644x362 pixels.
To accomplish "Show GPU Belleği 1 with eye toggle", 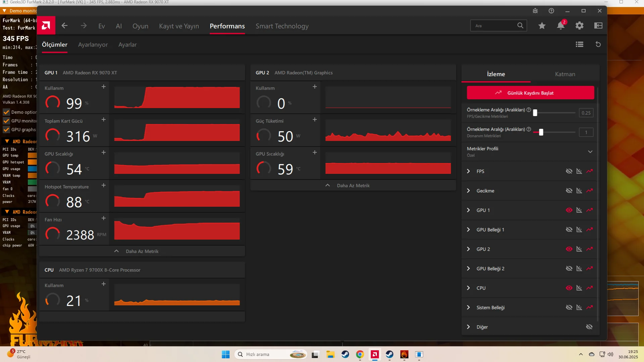I will point(569,229).
